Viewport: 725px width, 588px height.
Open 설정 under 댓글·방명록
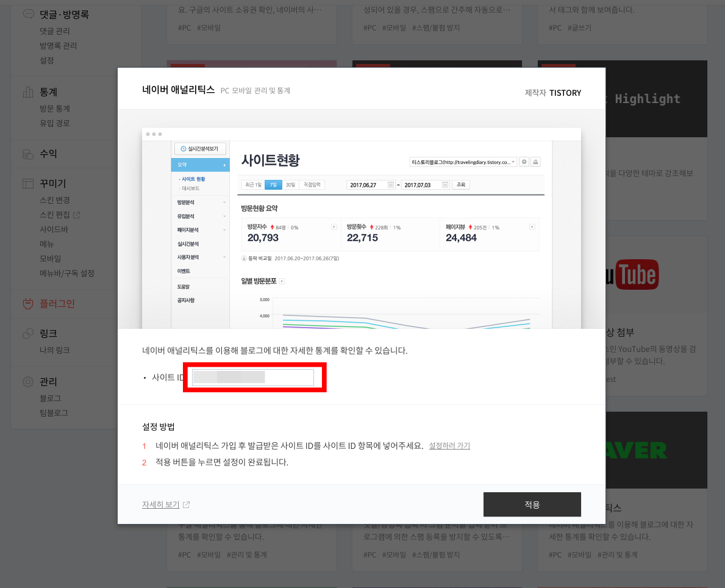(47, 60)
